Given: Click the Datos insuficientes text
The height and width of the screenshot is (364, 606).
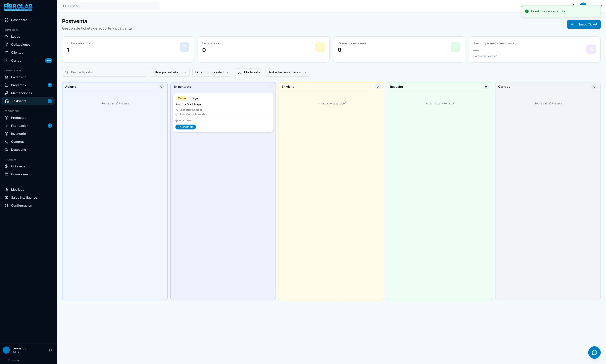Looking at the screenshot, I should (485, 56).
